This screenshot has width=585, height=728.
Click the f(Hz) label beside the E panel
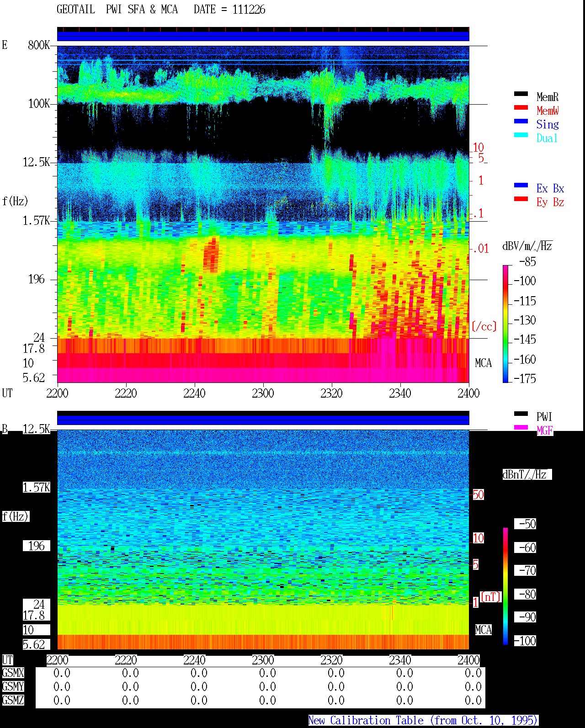[x=15, y=201]
